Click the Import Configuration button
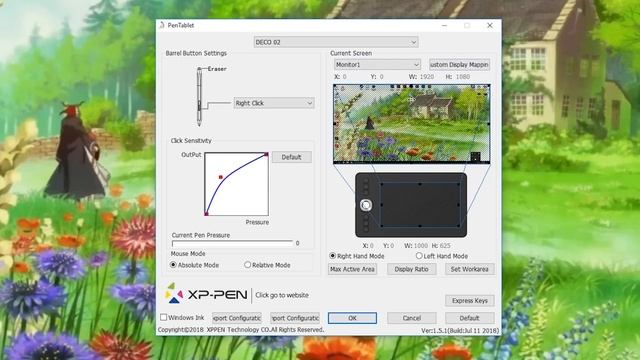Screen dimensions: 640x360 pyautogui.click(x=295, y=318)
